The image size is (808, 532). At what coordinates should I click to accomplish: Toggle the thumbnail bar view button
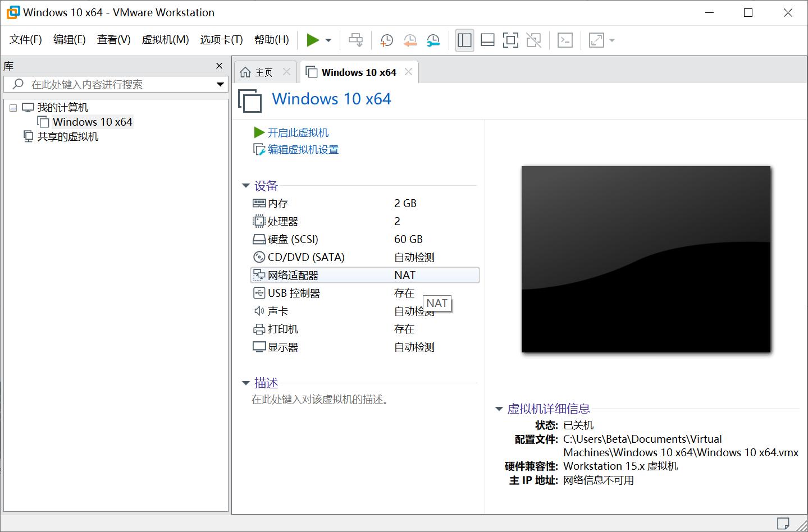(x=487, y=40)
